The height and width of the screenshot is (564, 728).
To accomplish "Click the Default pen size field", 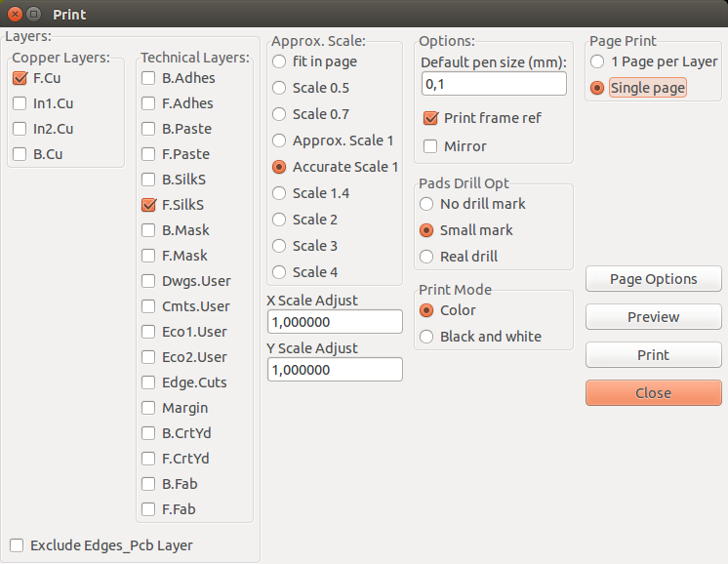I will 493,84.
